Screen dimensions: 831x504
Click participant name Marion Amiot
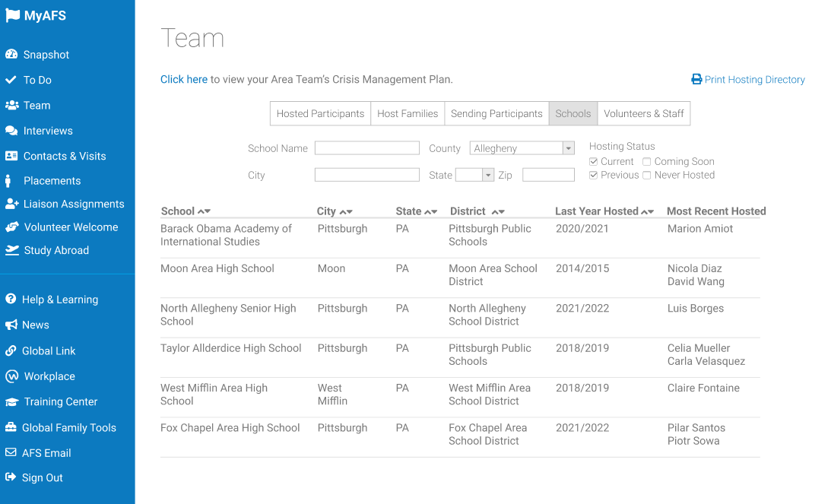[x=700, y=228]
